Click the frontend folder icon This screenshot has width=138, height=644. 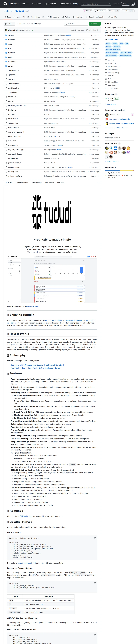pos(6,53)
